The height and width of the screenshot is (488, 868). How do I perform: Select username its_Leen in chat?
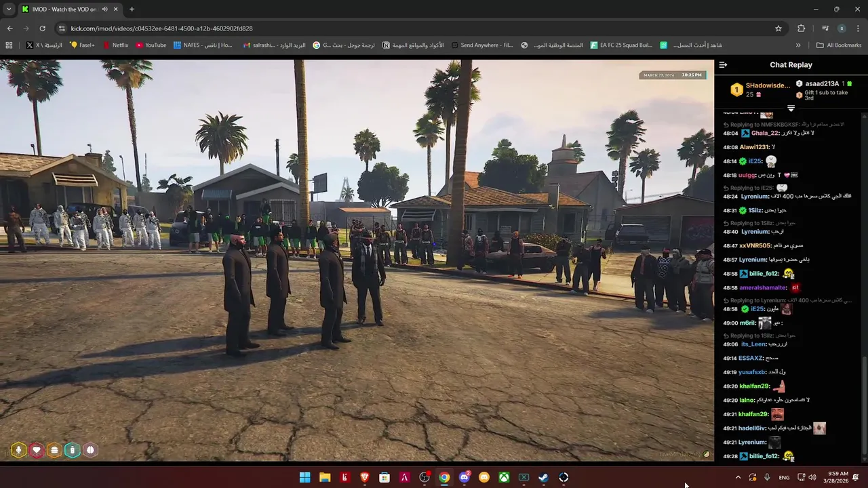pyautogui.click(x=754, y=344)
